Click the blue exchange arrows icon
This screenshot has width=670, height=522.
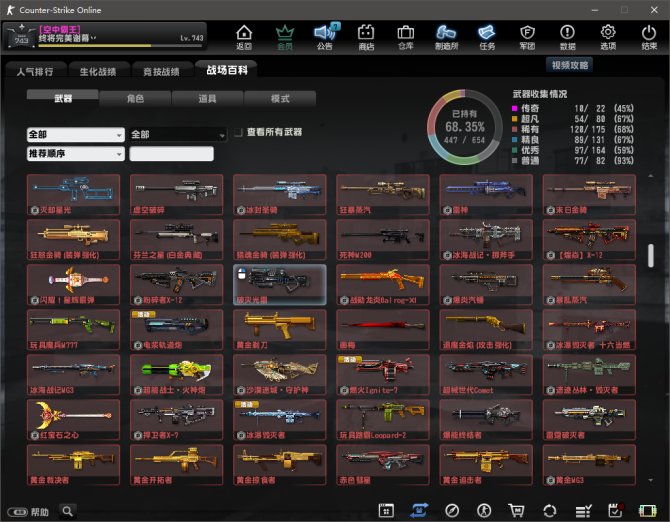419,510
